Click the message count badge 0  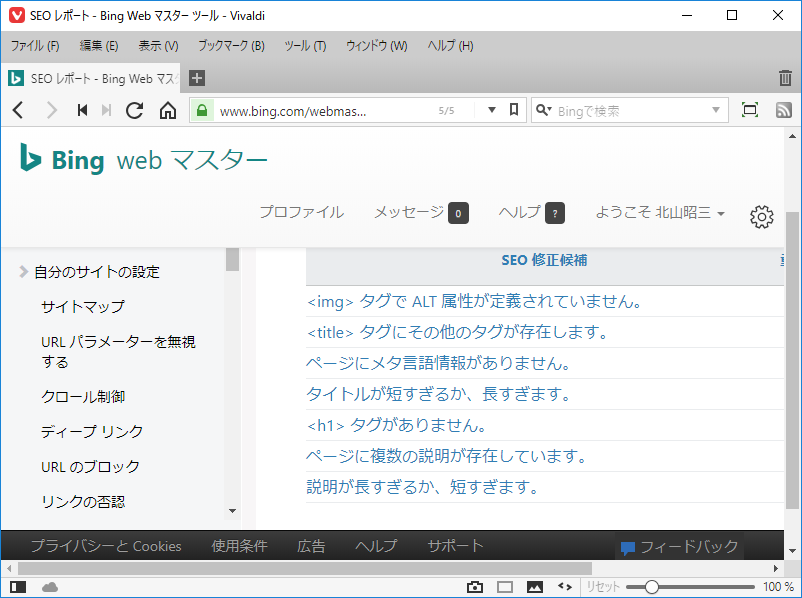point(458,213)
